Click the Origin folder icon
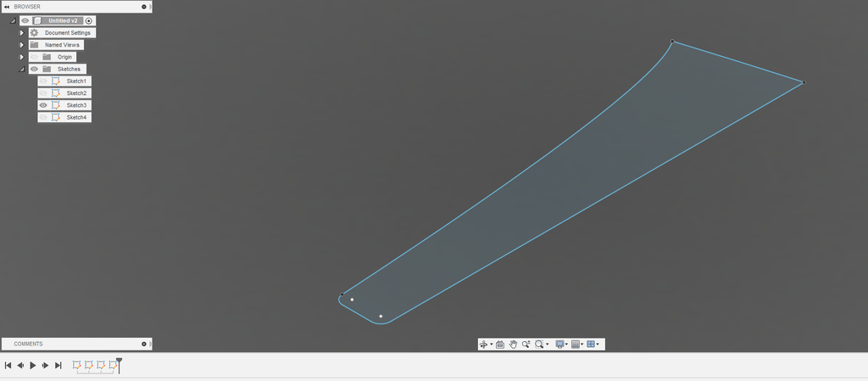This screenshot has height=381, width=868. point(47,57)
